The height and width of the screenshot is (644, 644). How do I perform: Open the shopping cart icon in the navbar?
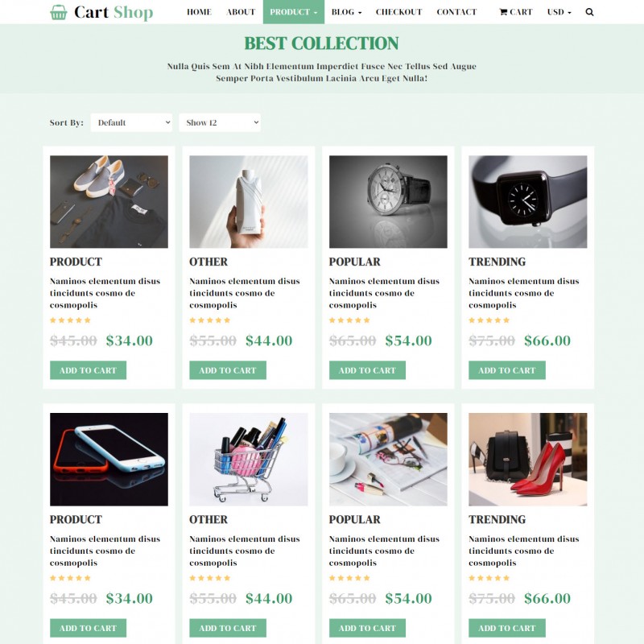502,12
